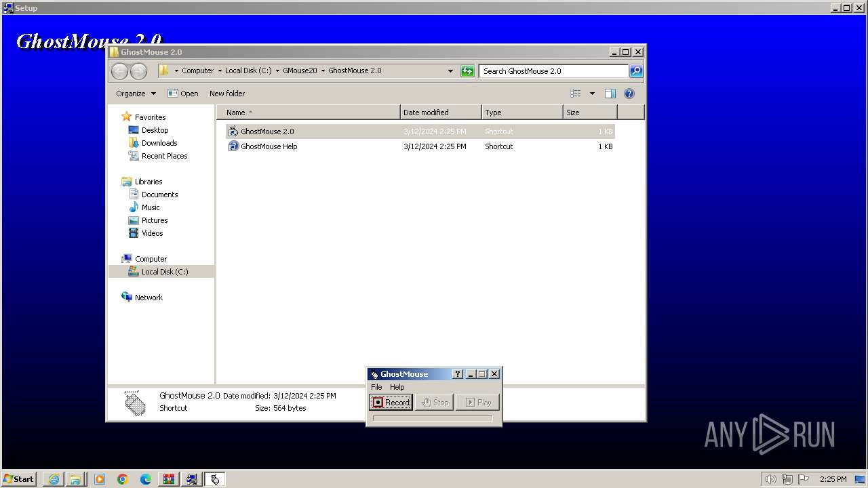Image resolution: width=868 pixels, height=488 pixels.
Task: Launch Google Chrome from the taskbar
Action: point(123,479)
